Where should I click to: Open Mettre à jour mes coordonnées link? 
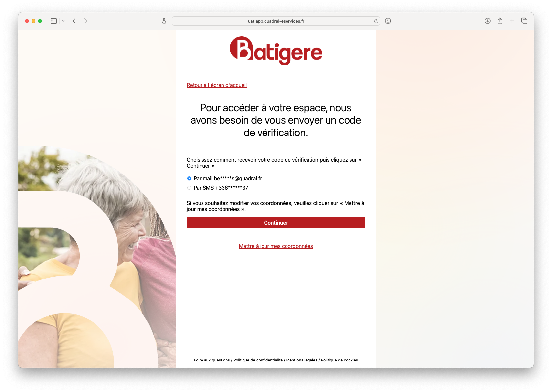point(276,246)
